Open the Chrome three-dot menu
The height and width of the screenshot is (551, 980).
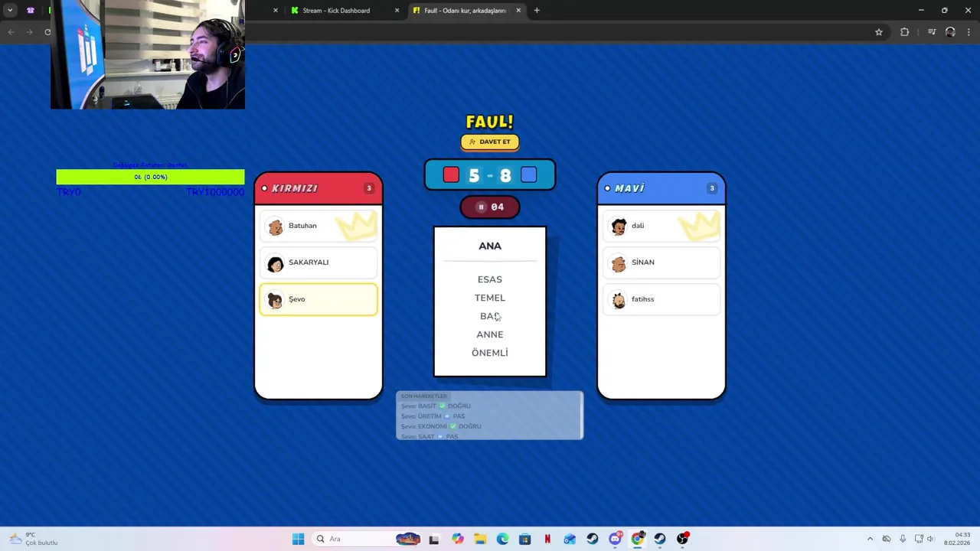[969, 32]
